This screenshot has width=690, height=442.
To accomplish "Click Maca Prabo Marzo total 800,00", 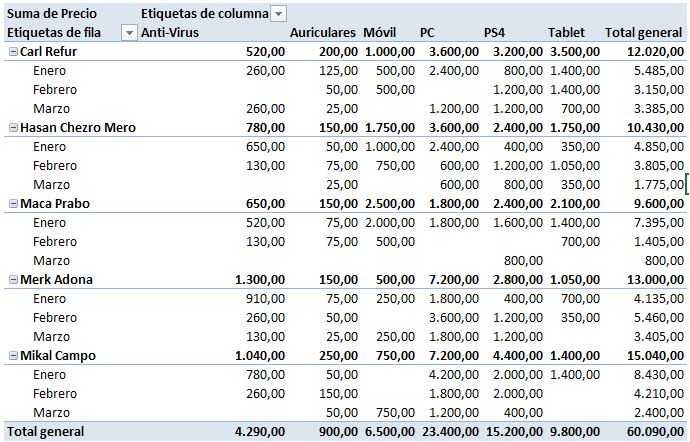I will pyautogui.click(x=664, y=261).
